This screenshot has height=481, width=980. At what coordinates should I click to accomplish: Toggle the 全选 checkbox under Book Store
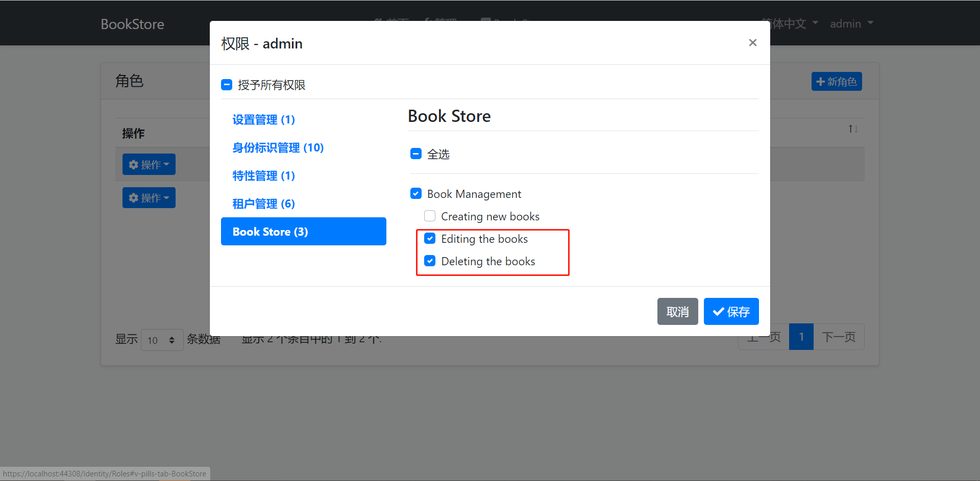click(x=415, y=154)
